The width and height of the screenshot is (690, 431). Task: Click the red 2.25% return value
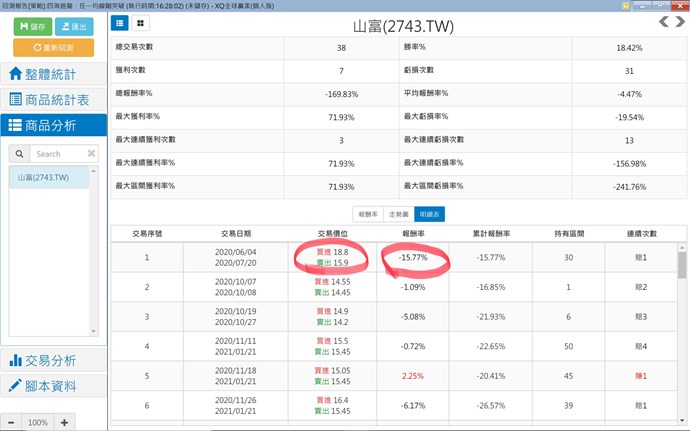coord(413,376)
